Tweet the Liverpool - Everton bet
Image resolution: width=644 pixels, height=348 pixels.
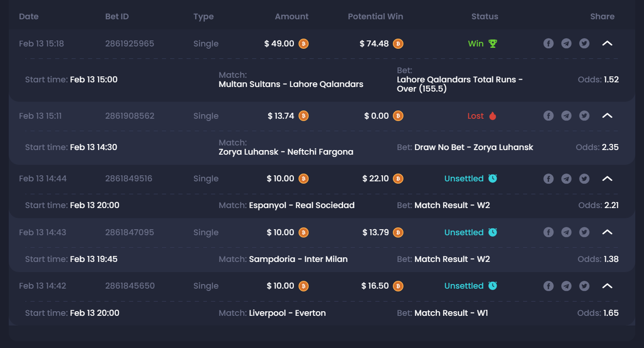[584, 286]
